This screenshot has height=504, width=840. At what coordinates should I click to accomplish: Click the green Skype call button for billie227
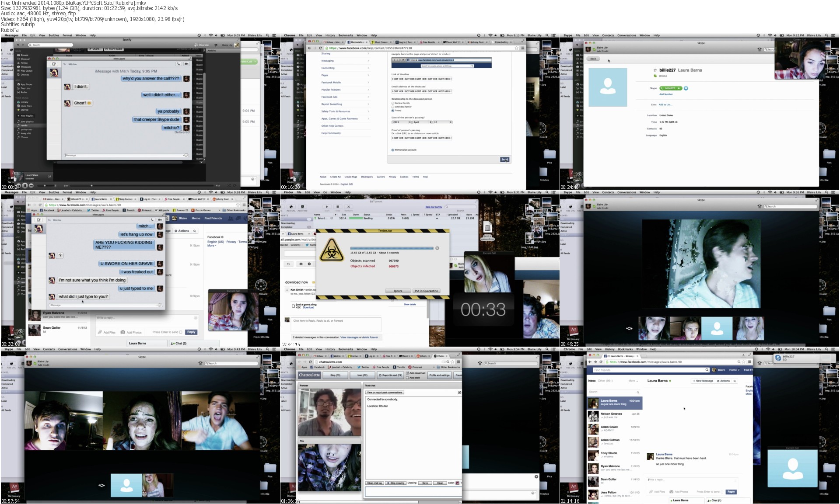click(x=671, y=88)
